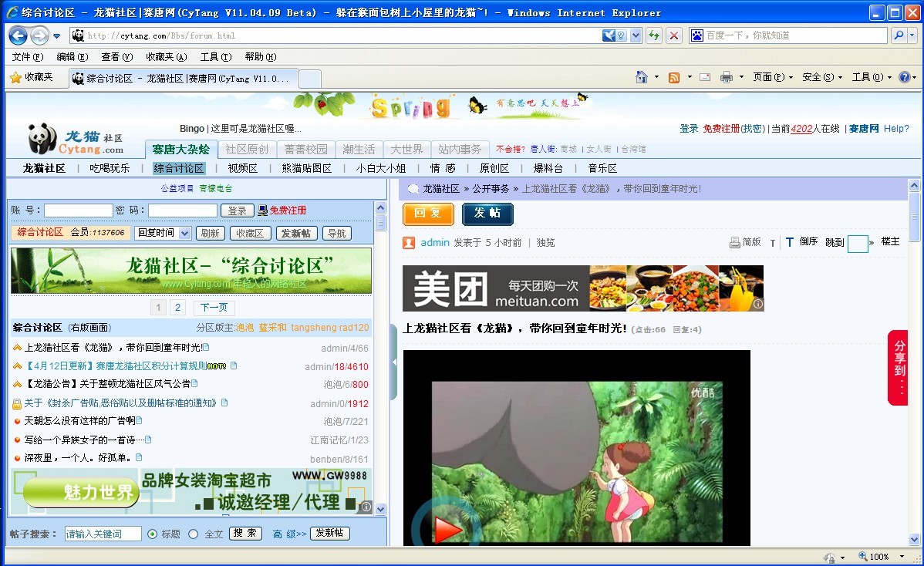The image size is (924, 566).
Task: Open the recent pages dropdown beside Forward
Action: click(56, 36)
